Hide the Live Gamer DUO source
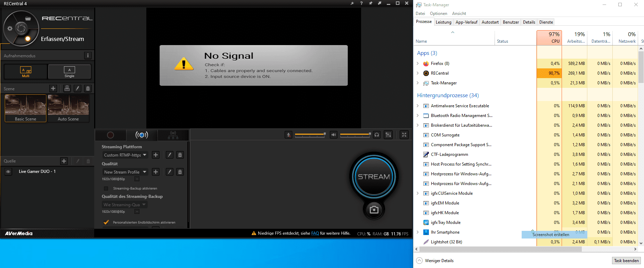 click(8, 171)
